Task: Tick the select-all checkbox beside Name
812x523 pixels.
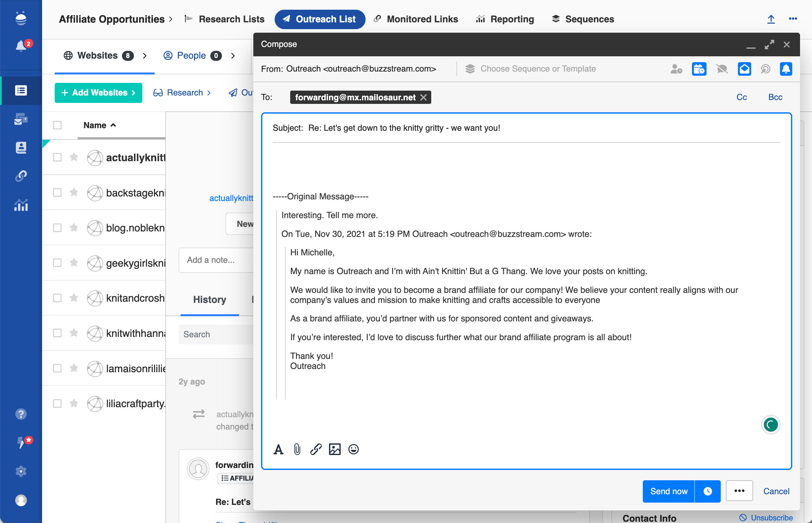Action: click(x=57, y=125)
